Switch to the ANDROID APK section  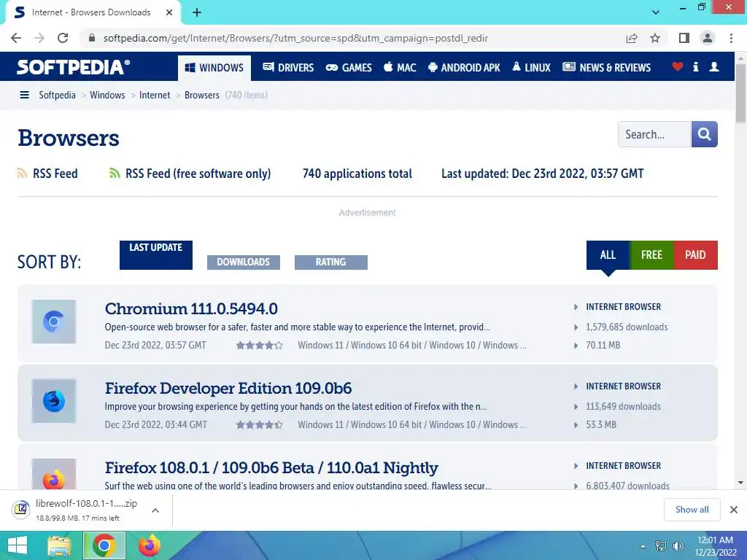pyautogui.click(x=464, y=68)
